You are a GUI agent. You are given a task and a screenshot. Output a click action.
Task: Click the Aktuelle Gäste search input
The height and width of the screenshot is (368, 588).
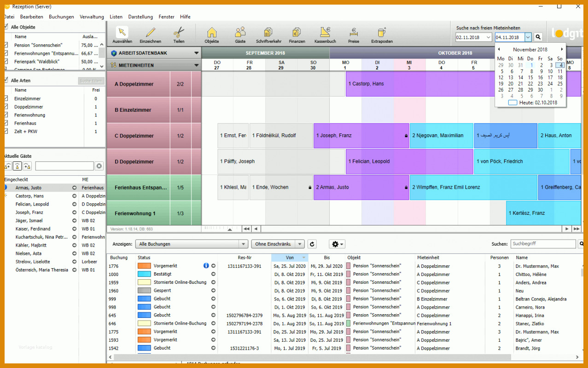pyautogui.click(x=64, y=166)
